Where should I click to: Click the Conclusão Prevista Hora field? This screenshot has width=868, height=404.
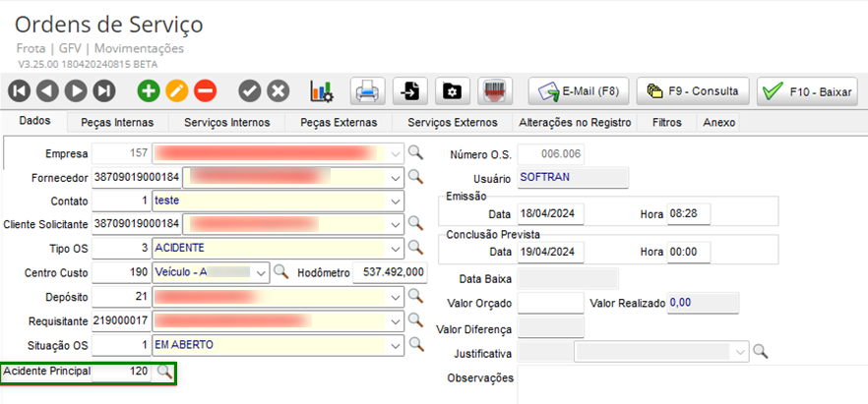[x=689, y=252]
